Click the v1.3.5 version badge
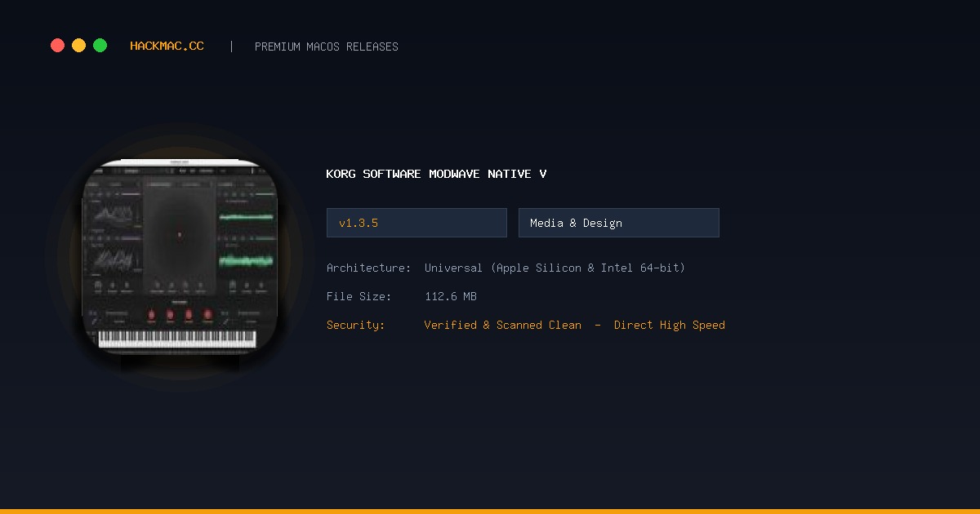This screenshot has height=514, width=980. [x=416, y=223]
